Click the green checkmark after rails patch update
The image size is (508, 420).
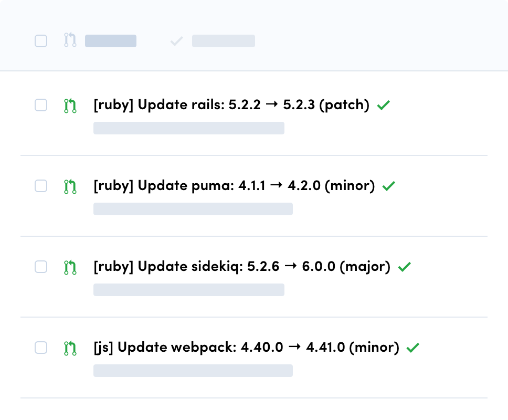pyautogui.click(x=384, y=106)
